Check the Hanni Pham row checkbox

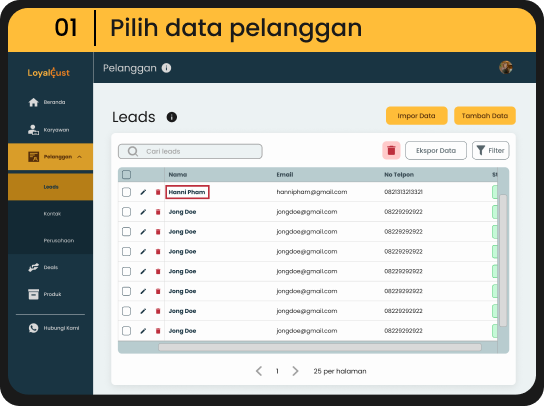[x=127, y=192]
